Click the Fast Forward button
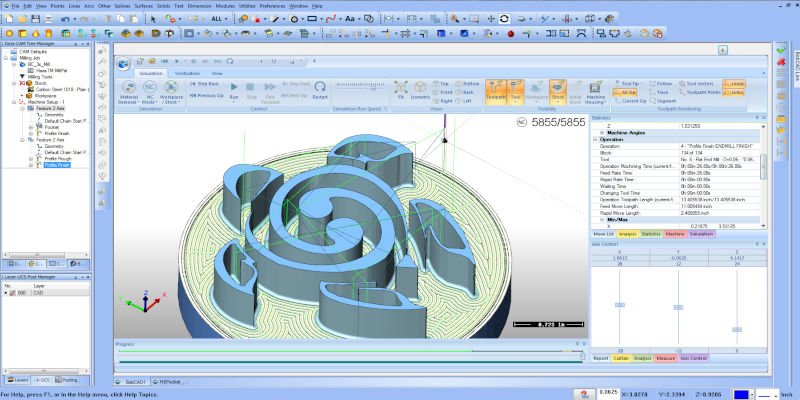800x400 pixels. 270,93
